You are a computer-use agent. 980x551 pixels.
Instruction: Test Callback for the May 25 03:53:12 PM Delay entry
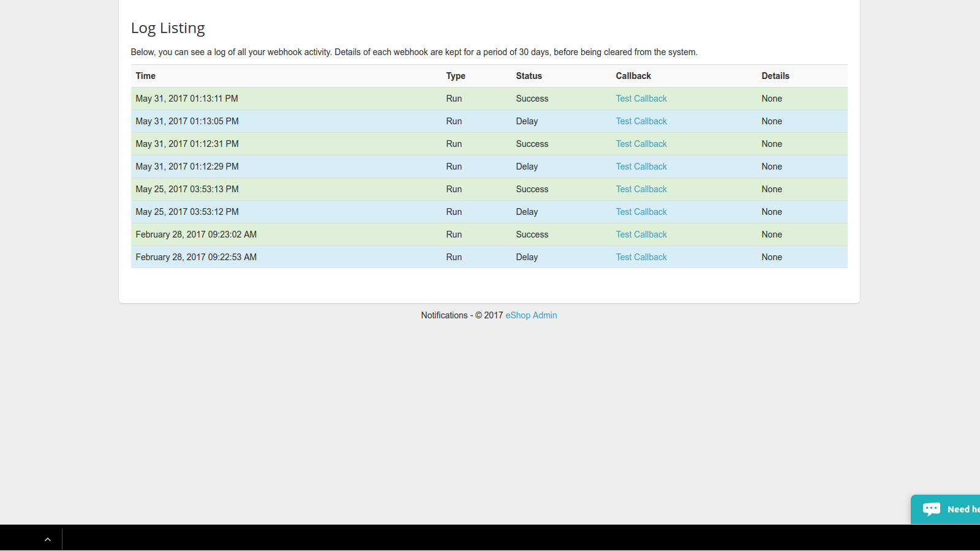point(641,211)
